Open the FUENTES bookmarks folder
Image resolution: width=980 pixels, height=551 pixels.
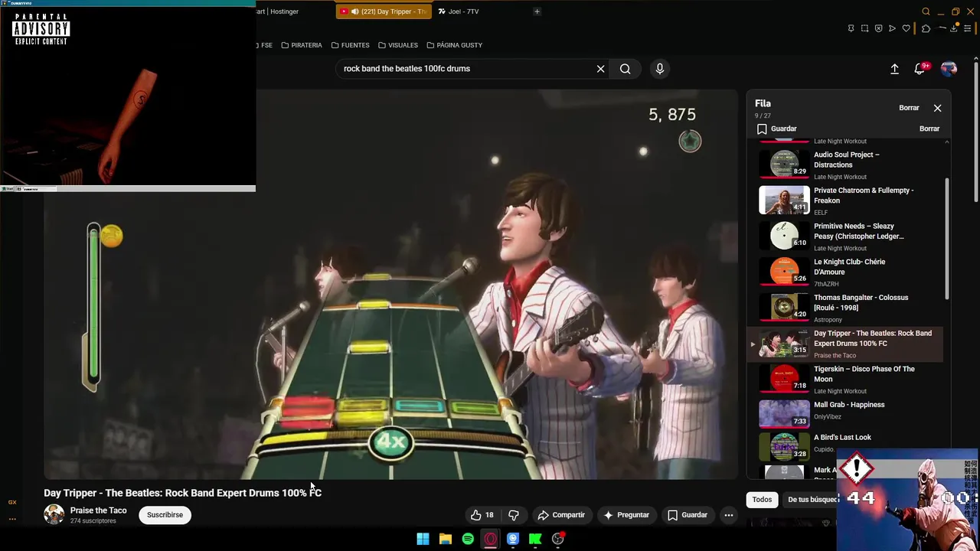coord(351,45)
